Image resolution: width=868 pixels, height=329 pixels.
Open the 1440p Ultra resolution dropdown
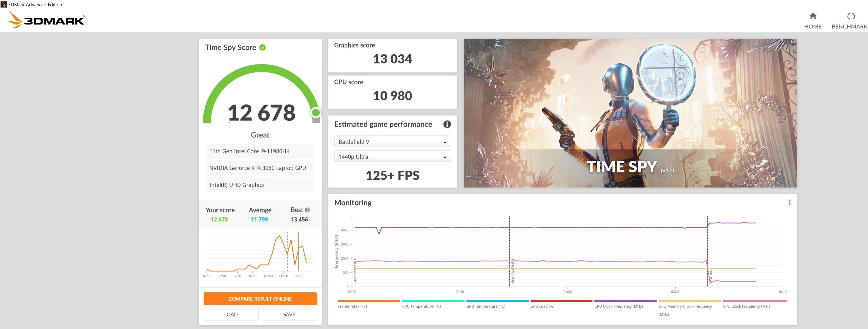(x=392, y=157)
